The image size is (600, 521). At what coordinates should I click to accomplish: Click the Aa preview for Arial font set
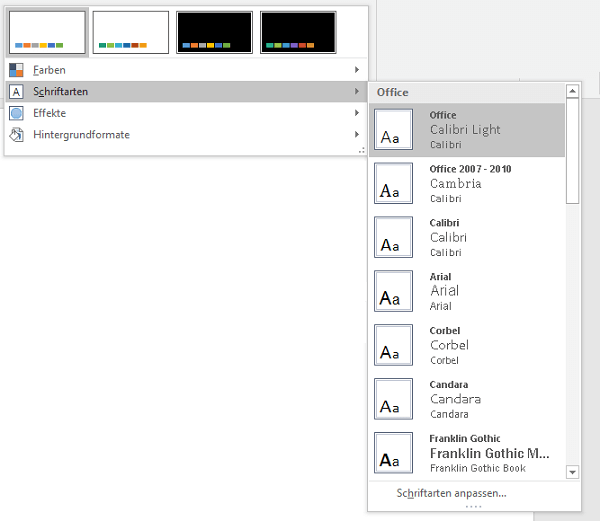(x=393, y=291)
